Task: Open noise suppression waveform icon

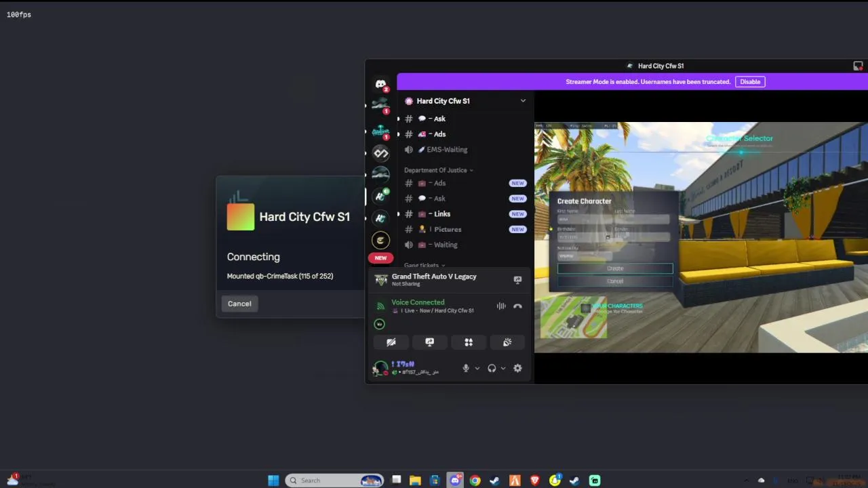Action: click(x=501, y=306)
